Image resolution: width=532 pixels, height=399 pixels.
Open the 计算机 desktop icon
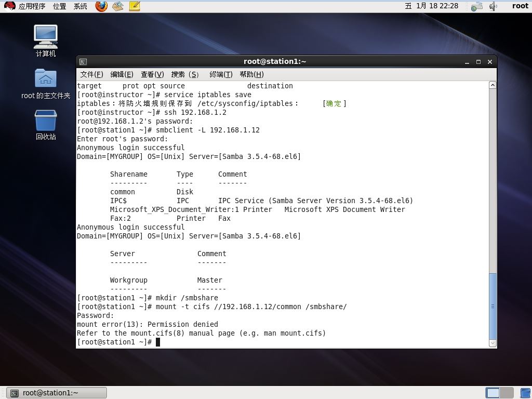pos(46,41)
